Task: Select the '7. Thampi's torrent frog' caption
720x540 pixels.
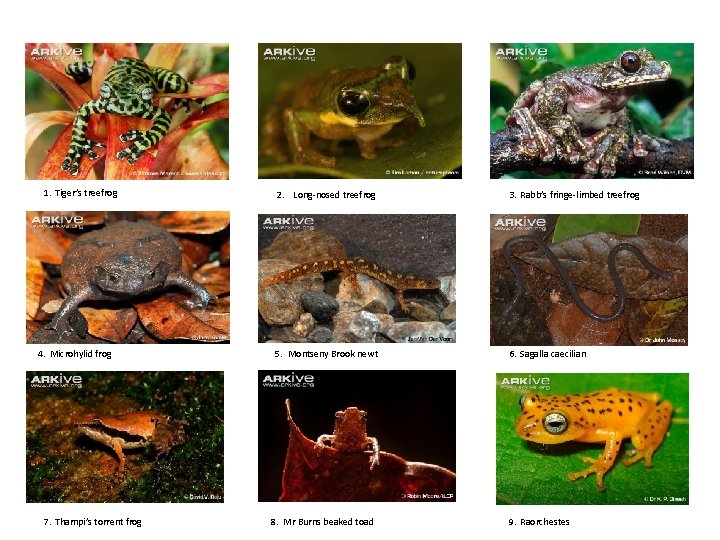Action: 92,522
